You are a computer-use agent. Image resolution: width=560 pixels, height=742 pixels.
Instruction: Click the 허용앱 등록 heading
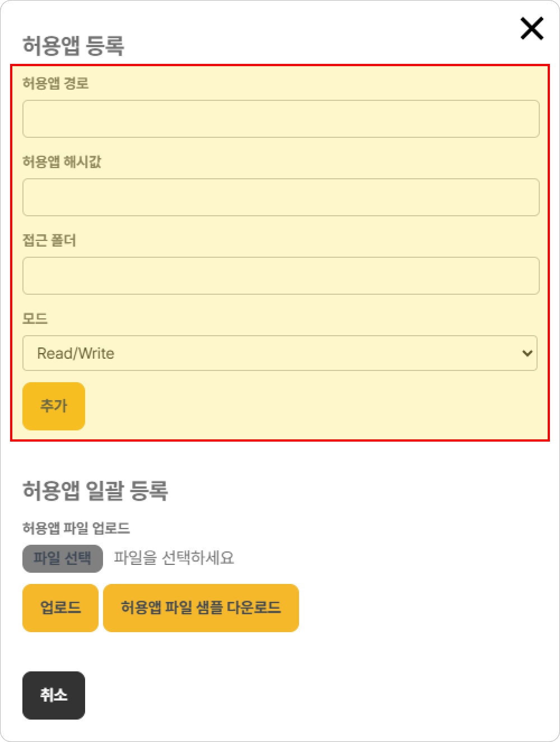click(x=73, y=46)
